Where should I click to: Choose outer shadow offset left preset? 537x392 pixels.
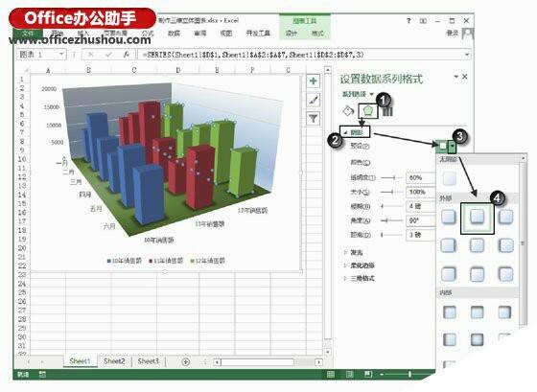pyautogui.click(x=506, y=245)
